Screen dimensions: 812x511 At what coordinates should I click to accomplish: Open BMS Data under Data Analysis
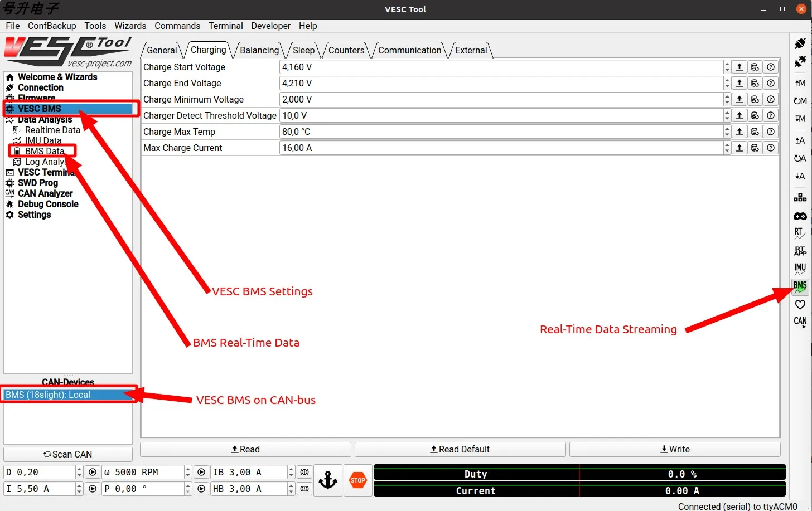click(44, 151)
